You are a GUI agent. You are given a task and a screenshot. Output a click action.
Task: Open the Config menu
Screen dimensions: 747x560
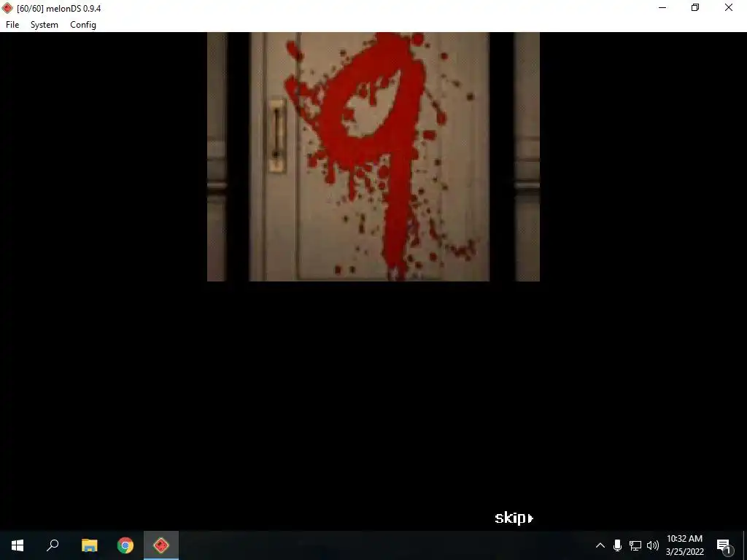coord(83,25)
